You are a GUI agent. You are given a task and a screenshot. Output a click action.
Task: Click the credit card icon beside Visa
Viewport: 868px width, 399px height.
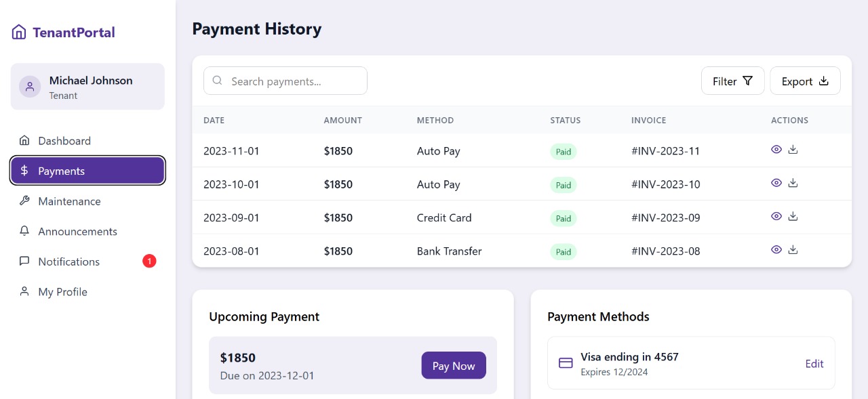click(566, 363)
